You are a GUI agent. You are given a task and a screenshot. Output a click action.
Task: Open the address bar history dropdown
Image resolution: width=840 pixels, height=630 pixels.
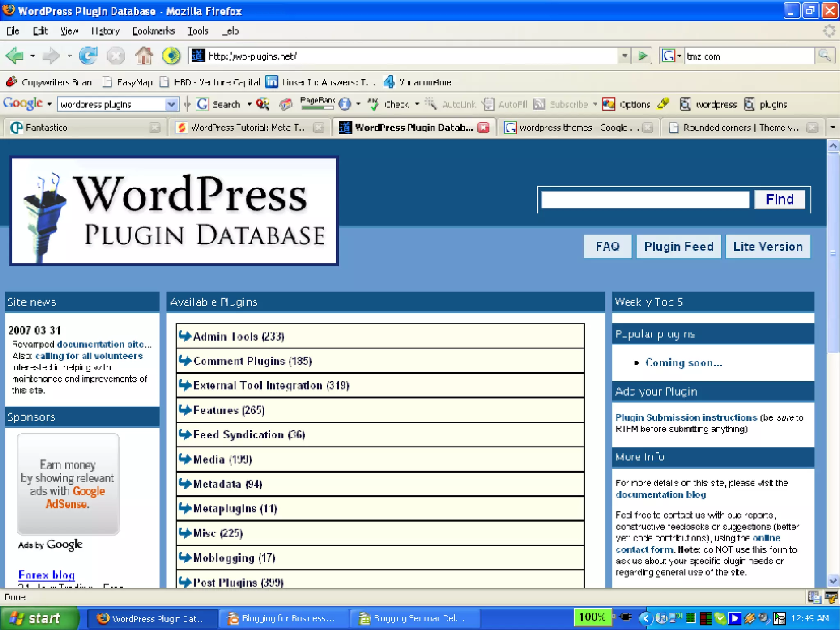[x=624, y=56]
